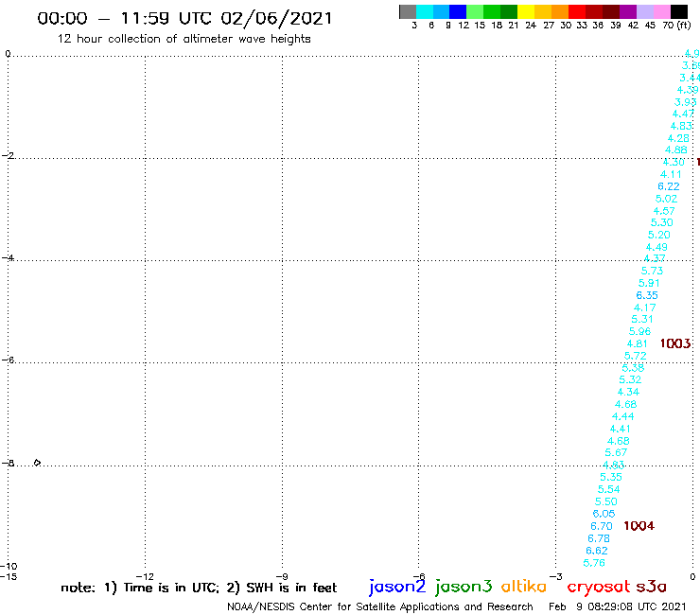Click the 4.17 wave height value
The width and height of the screenshot is (700, 615).
(645, 307)
